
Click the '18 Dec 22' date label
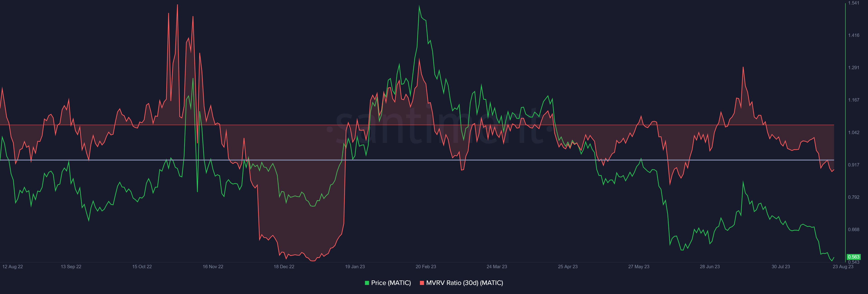pyautogui.click(x=284, y=267)
